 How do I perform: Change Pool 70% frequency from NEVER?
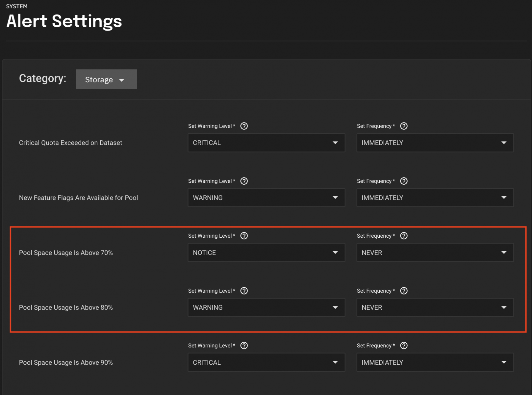click(435, 253)
